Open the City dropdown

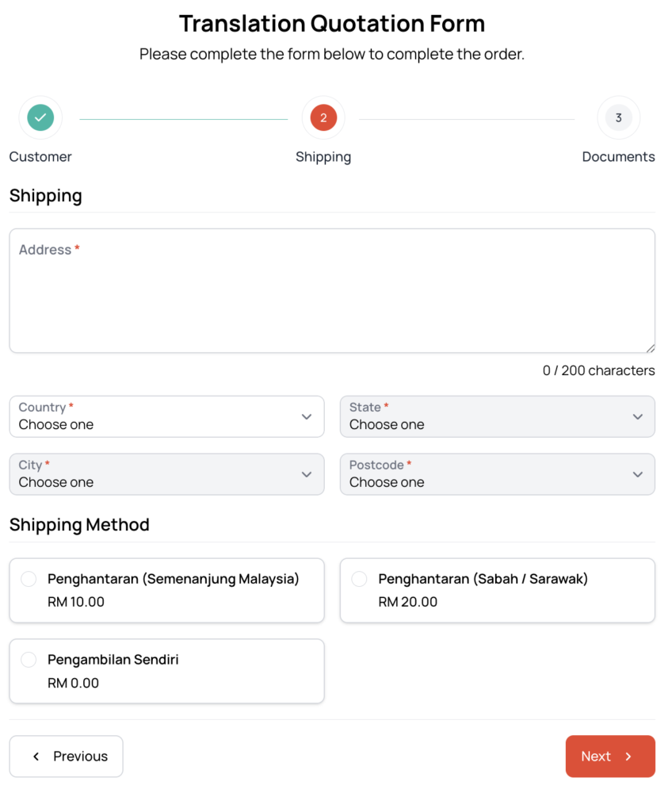tap(166, 474)
